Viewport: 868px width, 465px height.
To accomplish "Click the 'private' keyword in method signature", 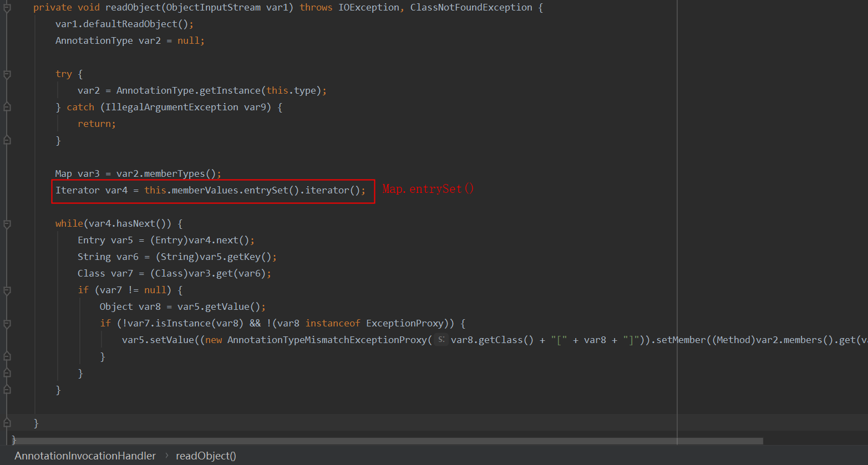I will pyautogui.click(x=53, y=7).
